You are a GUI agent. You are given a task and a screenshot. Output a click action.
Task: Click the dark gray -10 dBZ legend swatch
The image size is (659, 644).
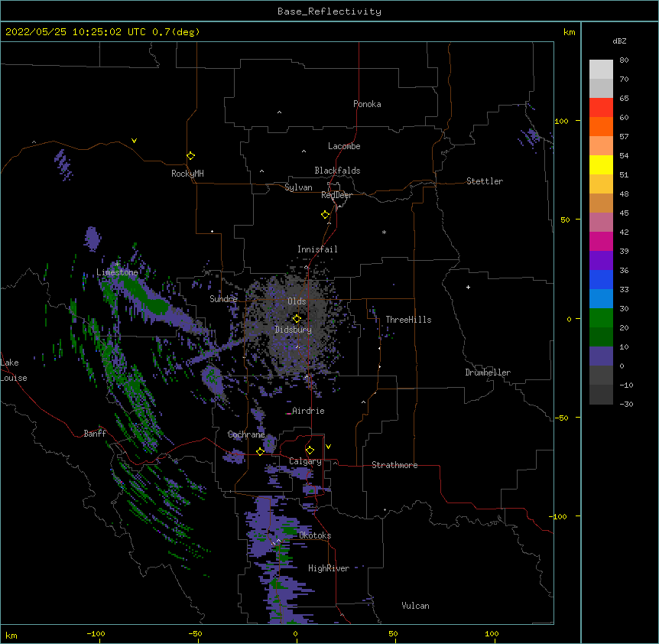tap(601, 395)
